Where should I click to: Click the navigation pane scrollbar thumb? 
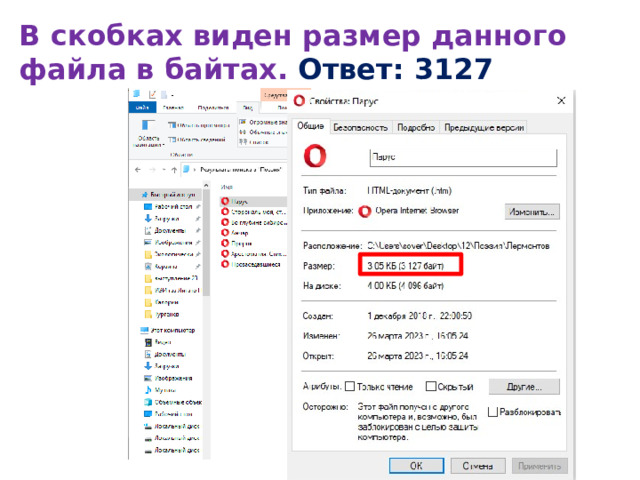[x=206, y=243]
